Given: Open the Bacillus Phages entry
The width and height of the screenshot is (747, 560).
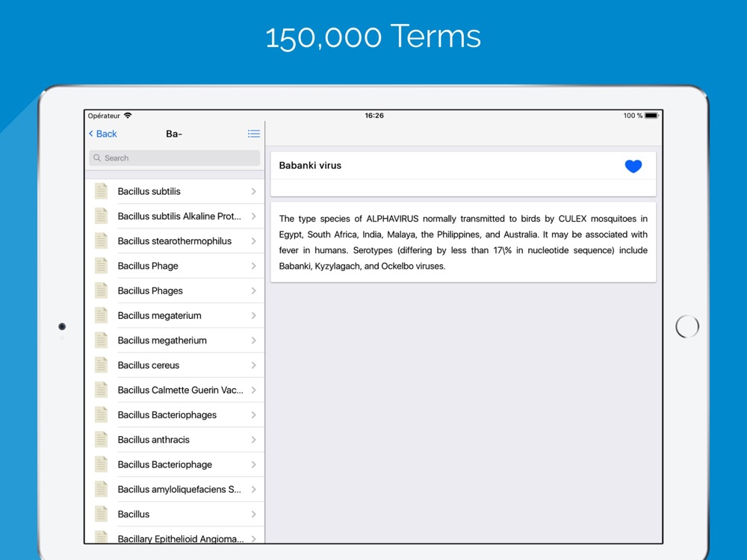Looking at the screenshot, I should coord(174,290).
